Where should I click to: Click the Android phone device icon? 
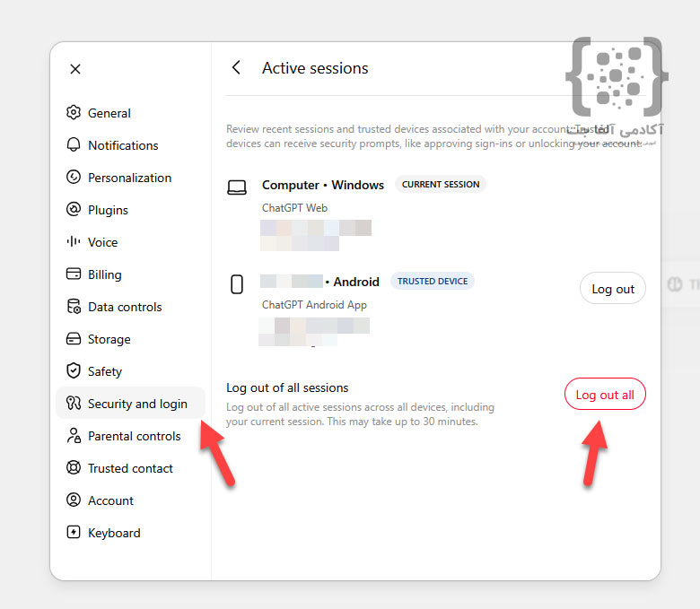237,284
